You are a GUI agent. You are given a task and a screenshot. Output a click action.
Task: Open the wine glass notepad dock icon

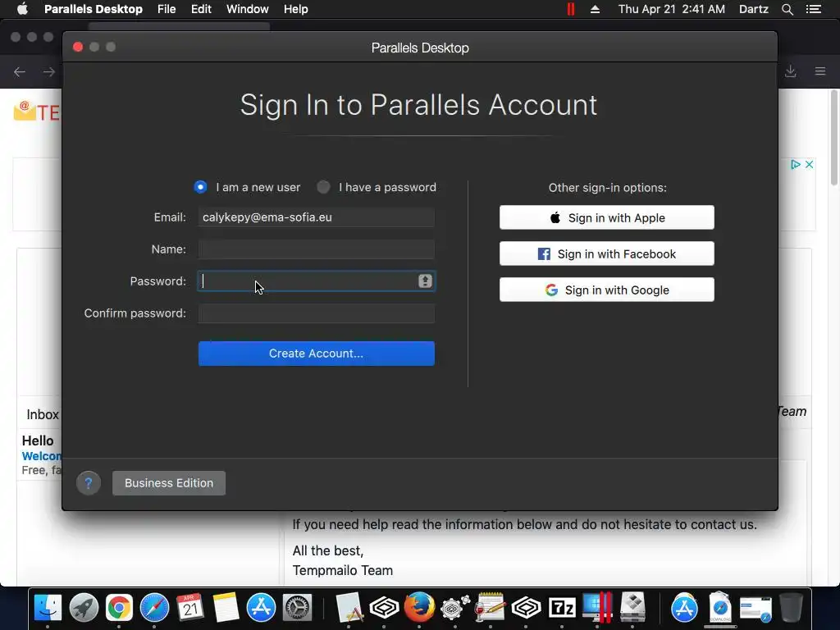(x=491, y=608)
